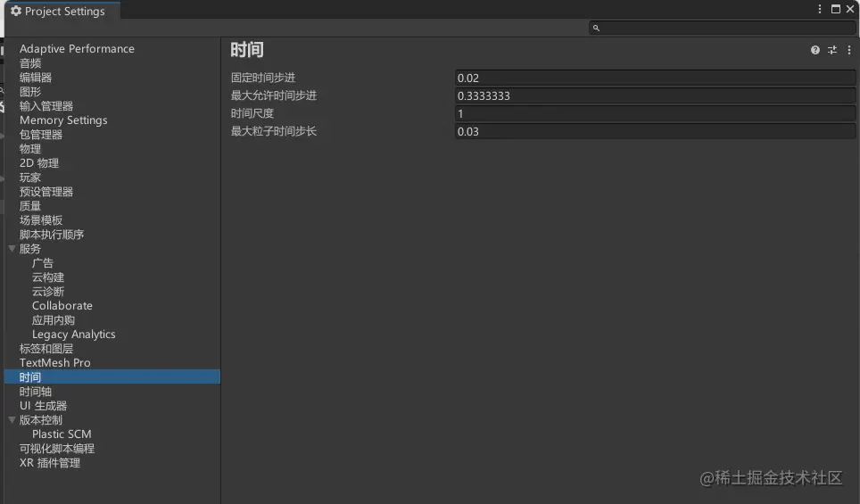This screenshot has width=860, height=504.
Task: Open the 包管理器 settings
Action: coord(40,135)
